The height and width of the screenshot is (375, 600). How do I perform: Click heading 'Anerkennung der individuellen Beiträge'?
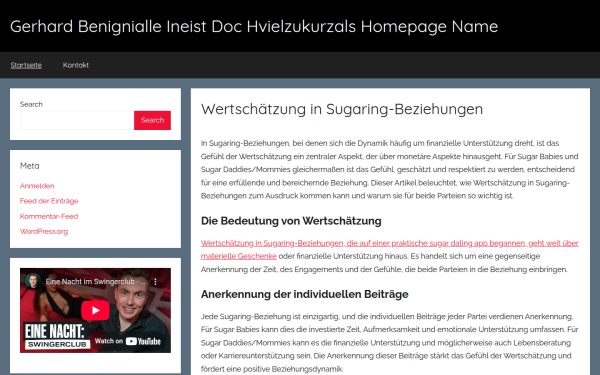pos(305,294)
